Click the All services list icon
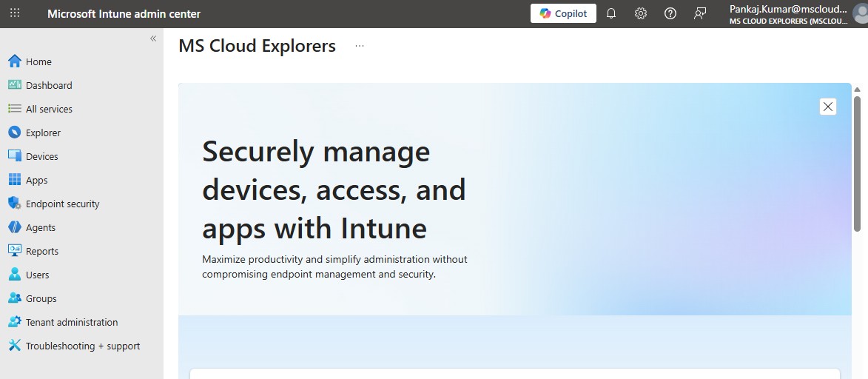Screen dimensions: 868x379 14,109
